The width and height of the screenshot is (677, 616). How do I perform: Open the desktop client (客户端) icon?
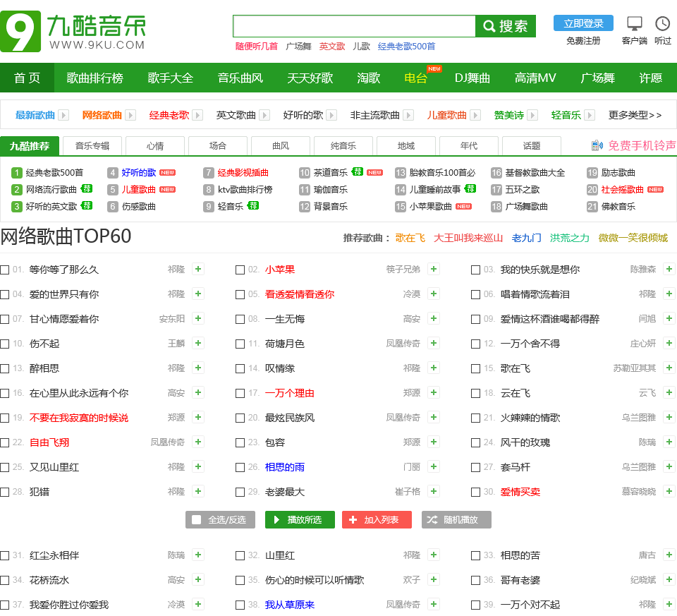coord(634,24)
